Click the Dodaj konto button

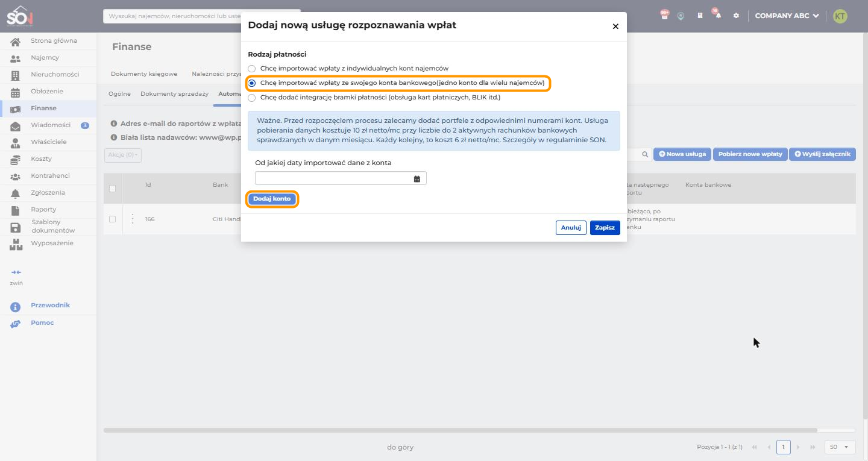pos(272,199)
